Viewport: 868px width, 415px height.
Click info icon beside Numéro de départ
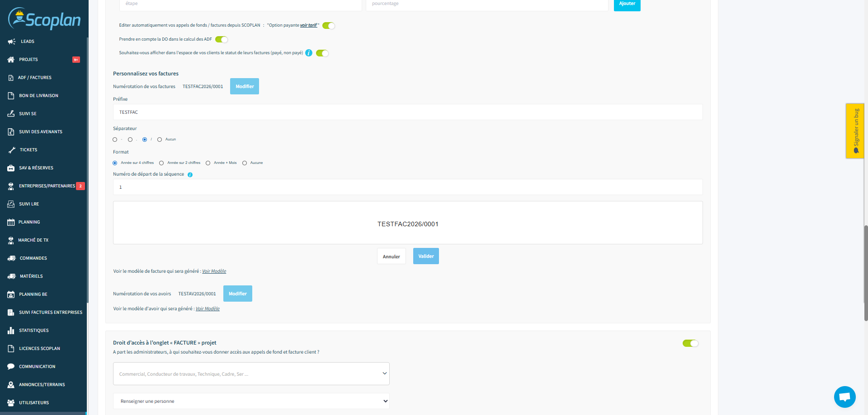pyautogui.click(x=190, y=175)
